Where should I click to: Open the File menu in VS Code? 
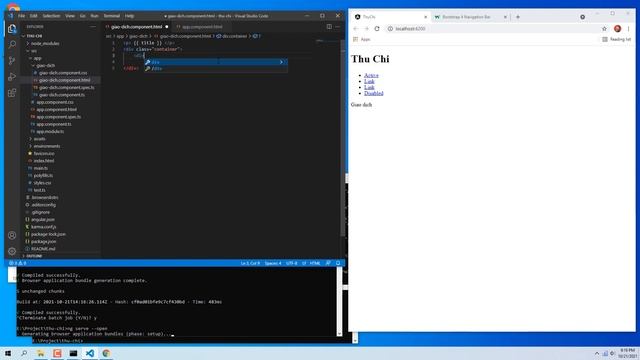pyautogui.click(x=22, y=16)
